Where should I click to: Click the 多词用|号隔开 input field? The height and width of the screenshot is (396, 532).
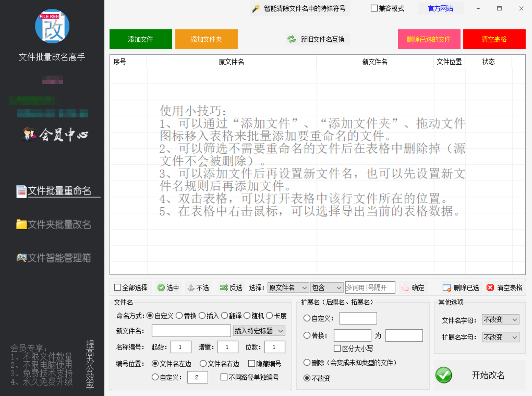click(370, 288)
